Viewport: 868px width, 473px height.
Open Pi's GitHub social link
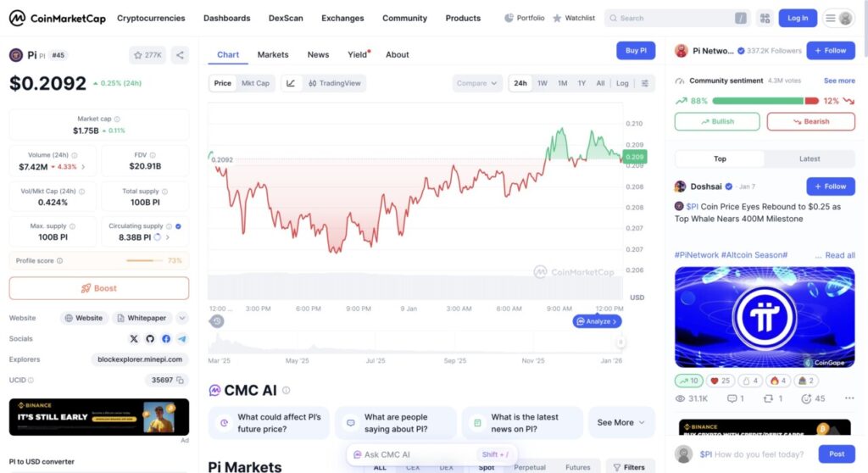[150, 338]
